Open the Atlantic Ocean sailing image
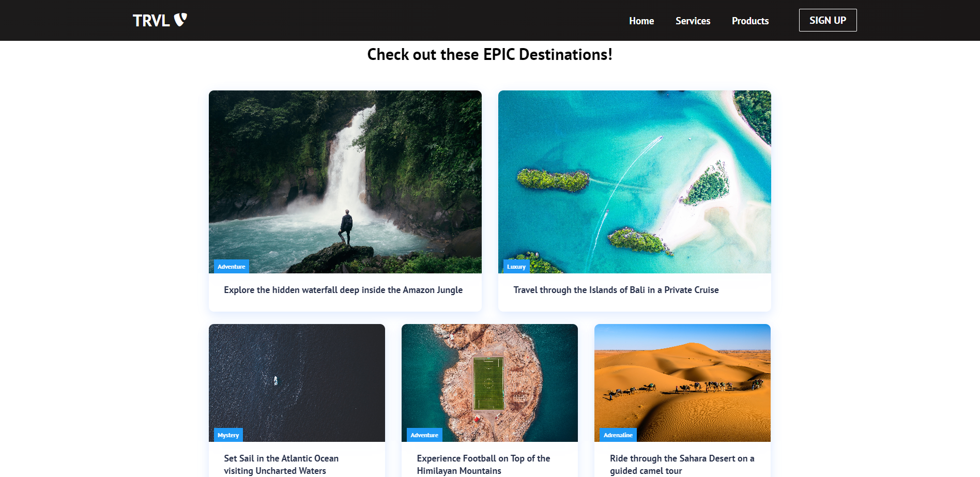Screen dimensions: 980x477 tap(297, 383)
